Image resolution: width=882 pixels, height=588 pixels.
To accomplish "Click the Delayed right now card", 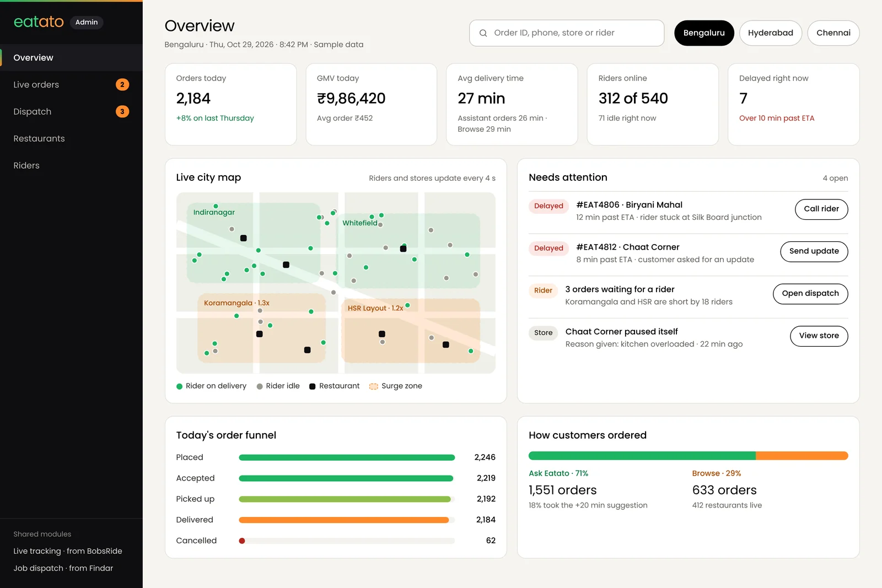I will pos(794,105).
